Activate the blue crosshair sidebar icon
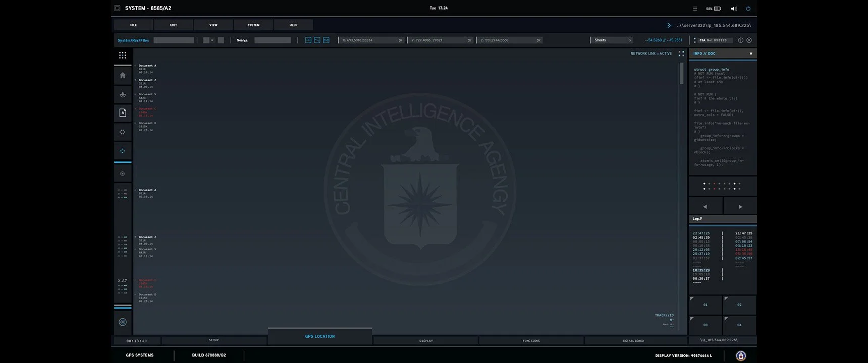Screen dimensions: 868x363 point(123,151)
